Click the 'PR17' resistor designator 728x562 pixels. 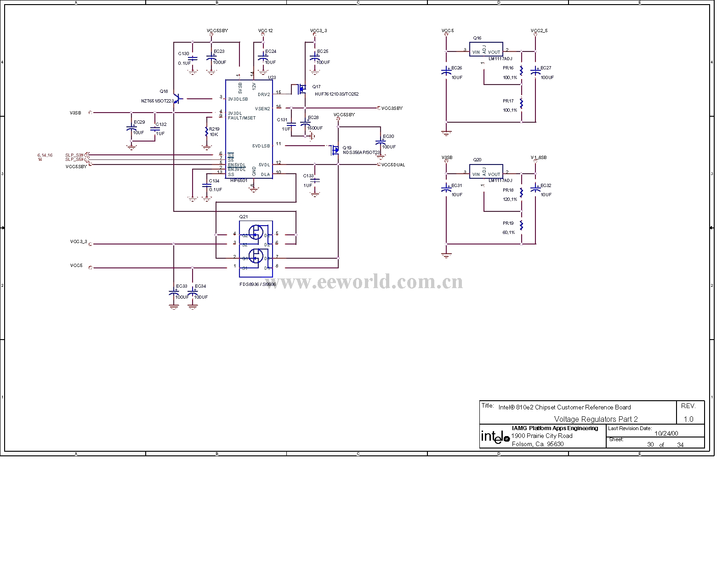[508, 101]
